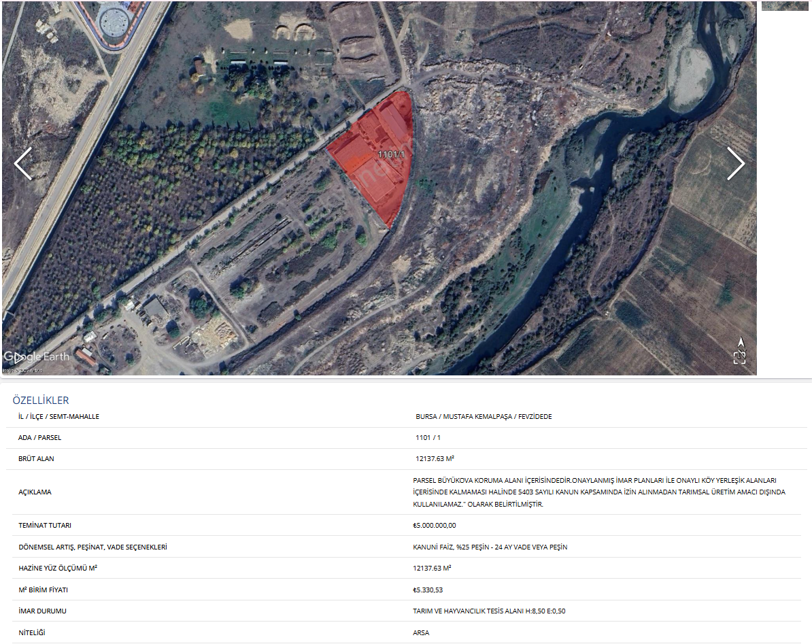
Task: Click the unit price ₺5.330,53
Action: point(428,590)
